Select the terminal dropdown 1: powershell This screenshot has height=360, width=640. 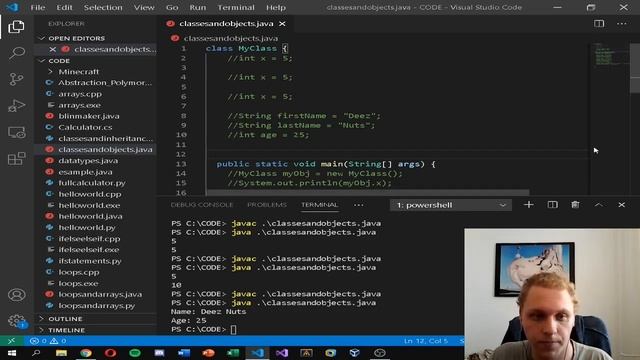(x=451, y=205)
